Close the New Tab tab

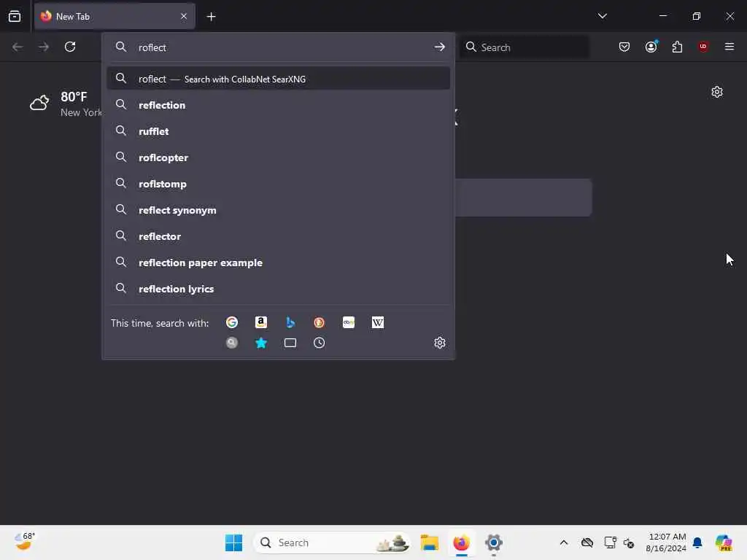point(184,16)
